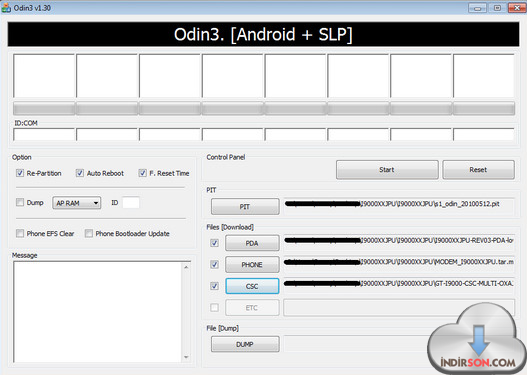Tick Phone Bootloader Update checkbox
This screenshot has height=375, width=527.
click(89, 233)
